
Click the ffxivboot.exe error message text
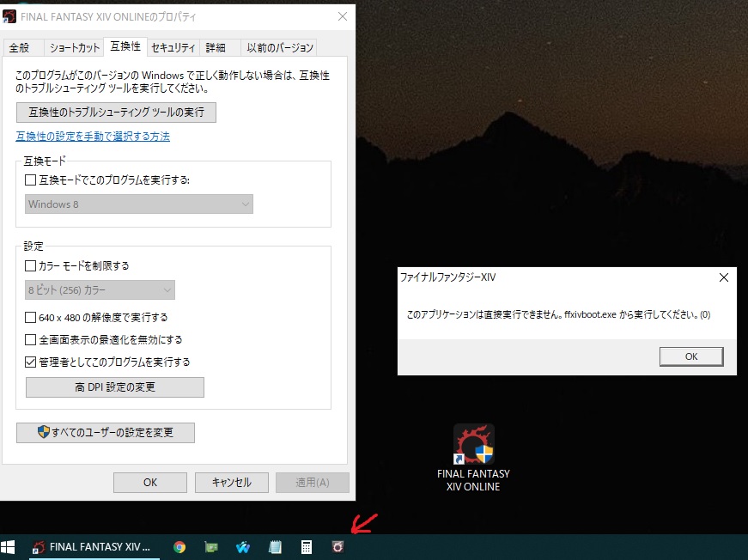pyautogui.click(x=558, y=315)
